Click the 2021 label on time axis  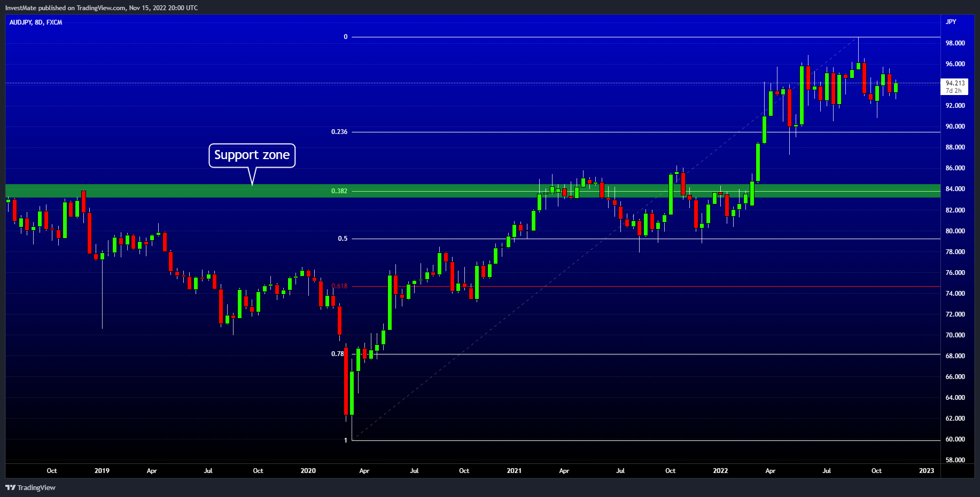click(x=514, y=471)
